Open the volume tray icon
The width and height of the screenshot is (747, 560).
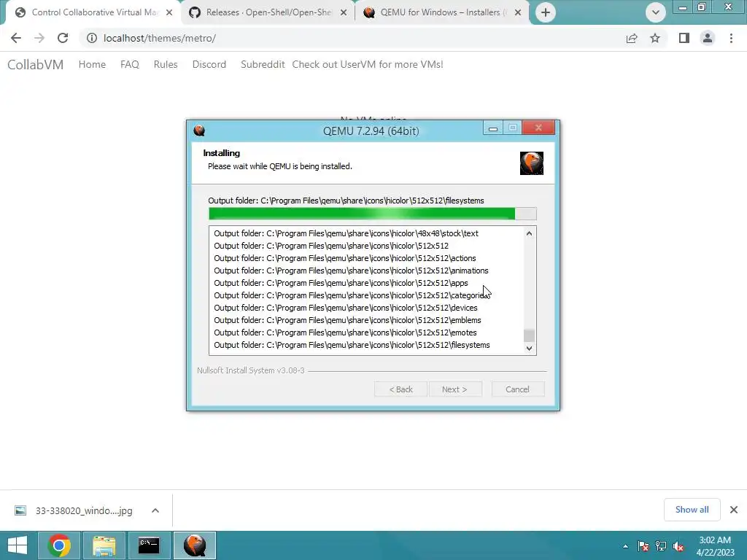point(678,546)
